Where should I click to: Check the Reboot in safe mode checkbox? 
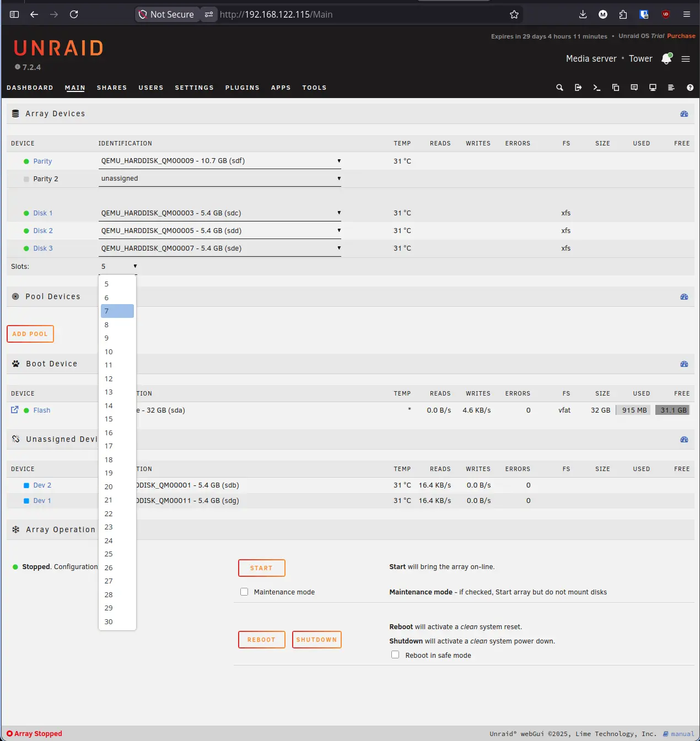click(x=395, y=655)
